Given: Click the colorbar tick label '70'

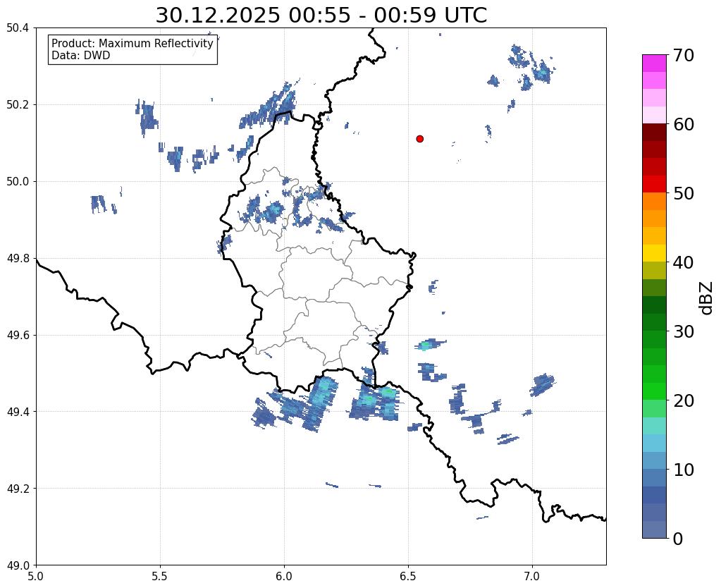Looking at the screenshot, I should 684,55.
